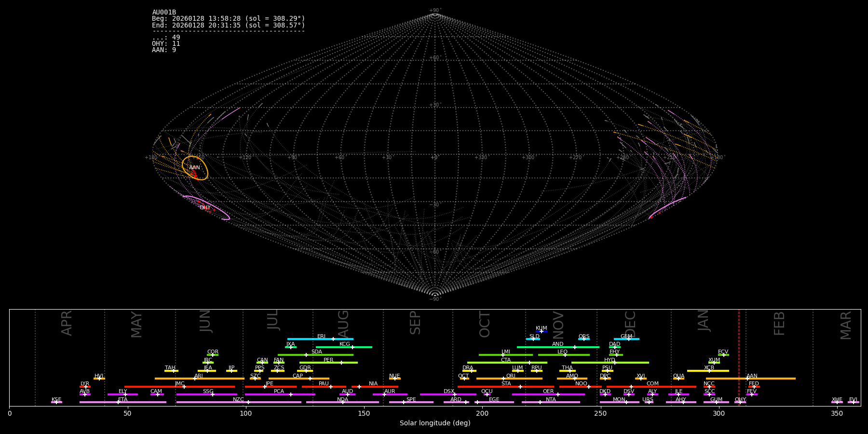Click the '...: 49' count in header
The width and height of the screenshot is (868, 434).
coord(166,38)
